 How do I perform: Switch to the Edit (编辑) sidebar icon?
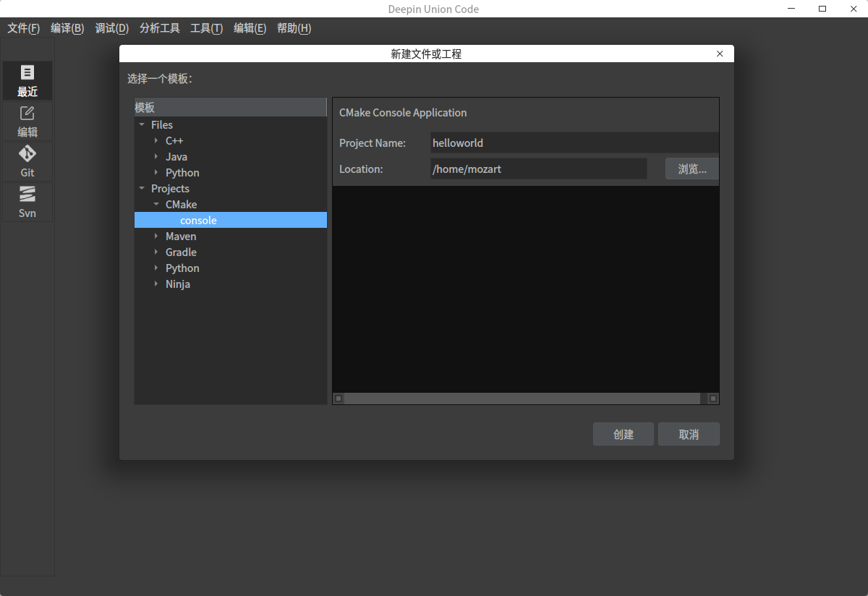point(27,121)
